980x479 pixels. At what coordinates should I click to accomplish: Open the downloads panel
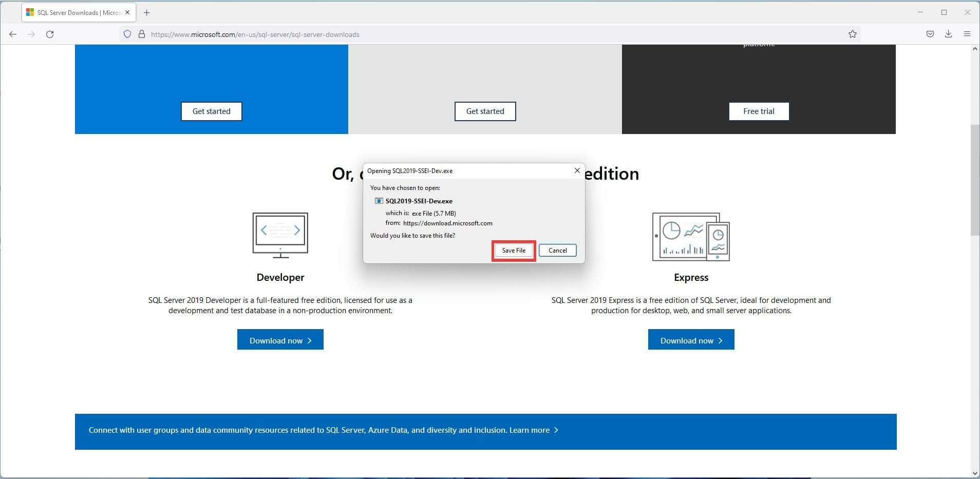tap(948, 34)
